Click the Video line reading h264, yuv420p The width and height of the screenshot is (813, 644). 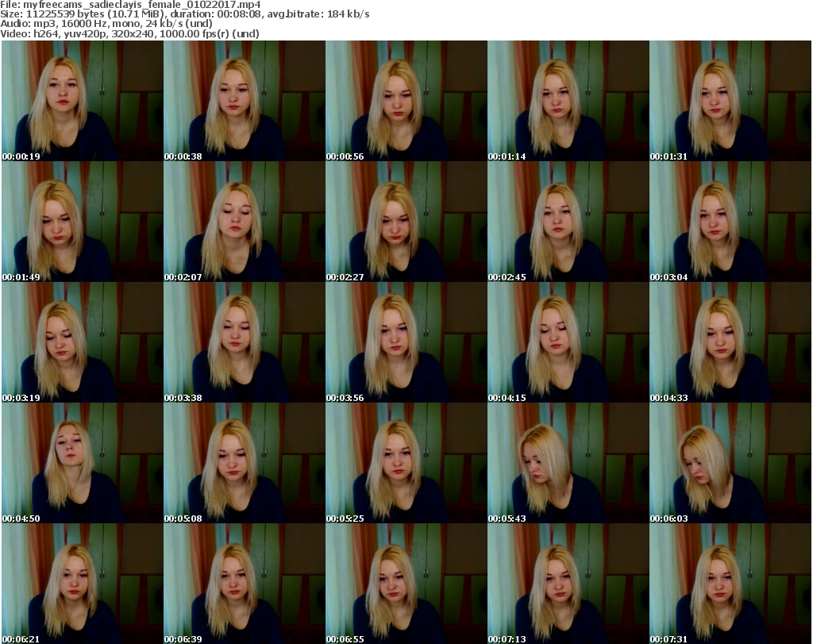pyautogui.click(x=129, y=33)
